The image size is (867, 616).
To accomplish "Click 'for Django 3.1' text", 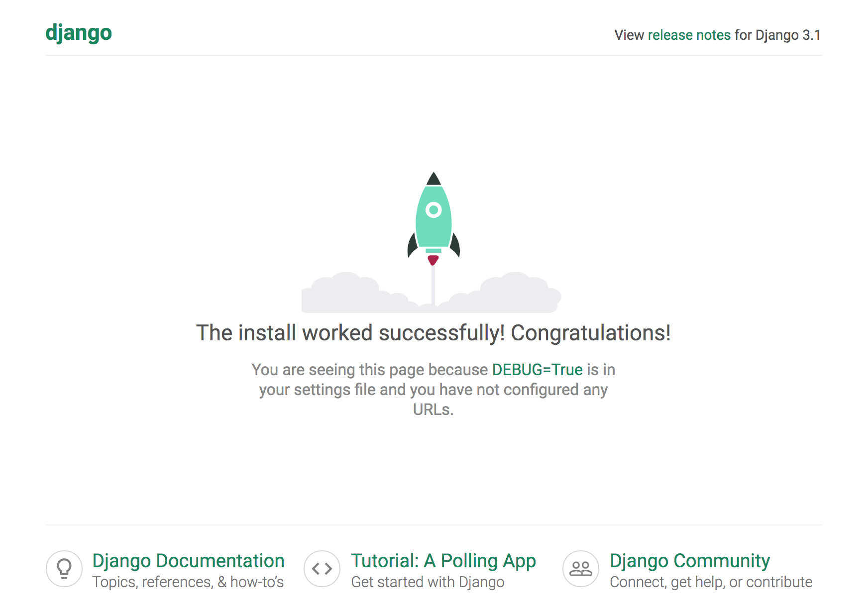I will (777, 35).
